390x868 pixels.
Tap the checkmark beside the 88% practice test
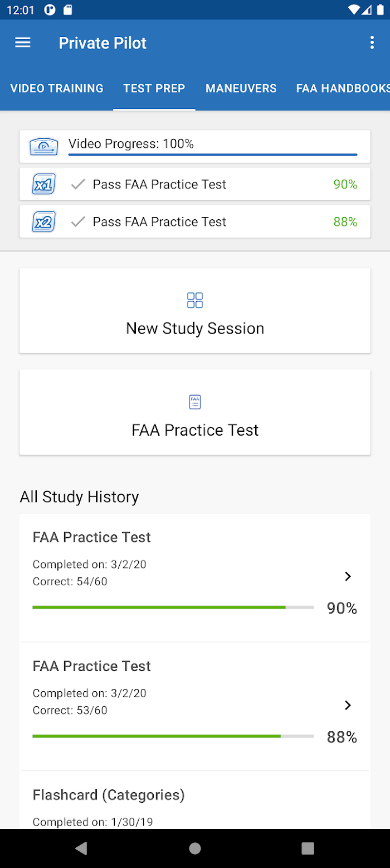[79, 221]
